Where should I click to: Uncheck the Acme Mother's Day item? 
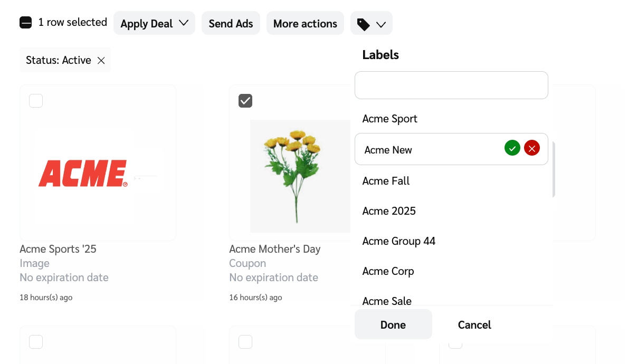[x=245, y=101]
